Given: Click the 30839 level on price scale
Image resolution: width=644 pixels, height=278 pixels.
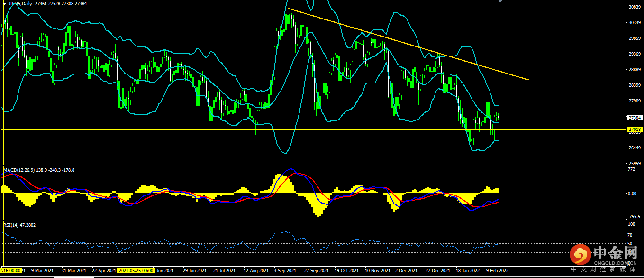Looking at the screenshot, I should click(634, 7).
